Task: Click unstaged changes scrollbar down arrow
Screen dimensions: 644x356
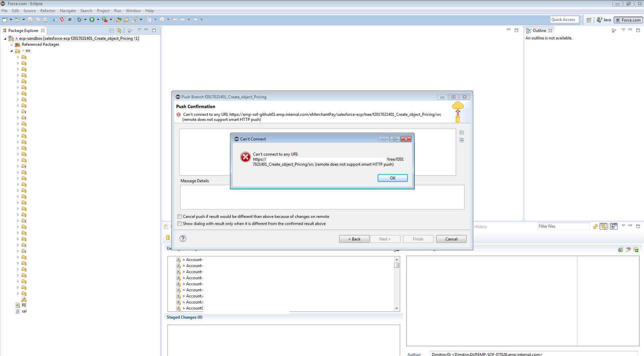Action: click(x=397, y=309)
